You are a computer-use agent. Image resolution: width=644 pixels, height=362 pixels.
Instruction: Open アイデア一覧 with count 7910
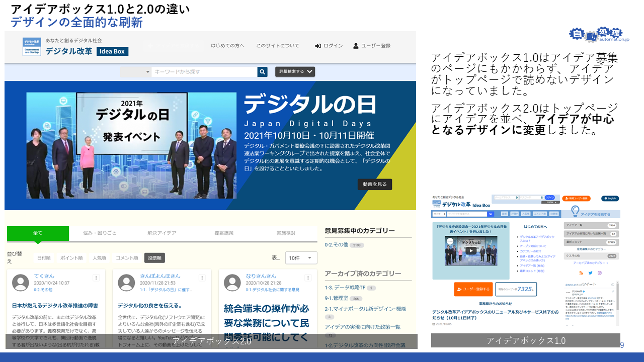[592, 226]
